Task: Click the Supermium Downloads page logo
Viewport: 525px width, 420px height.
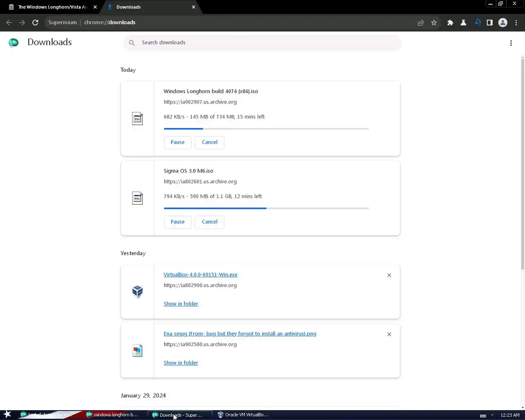Action: 14,43
